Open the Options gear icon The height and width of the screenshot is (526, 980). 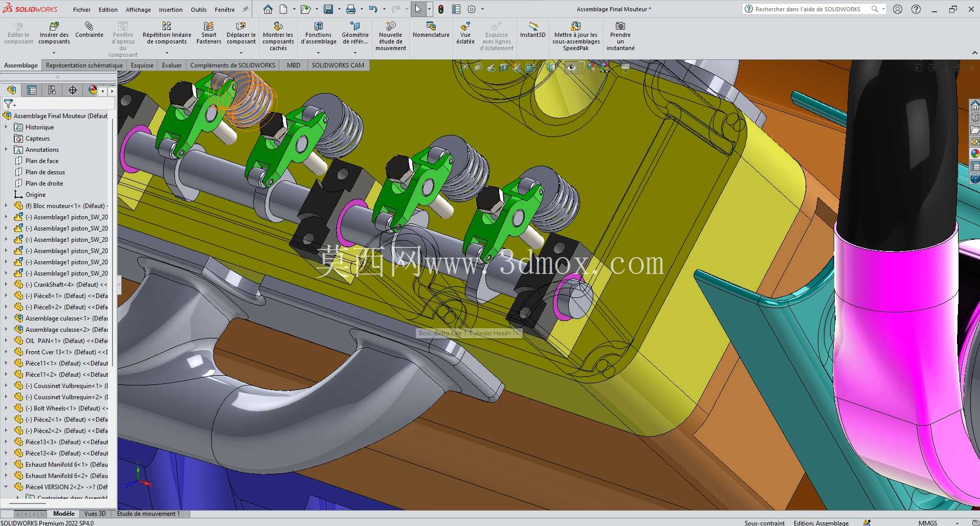pyautogui.click(x=472, y=9)
